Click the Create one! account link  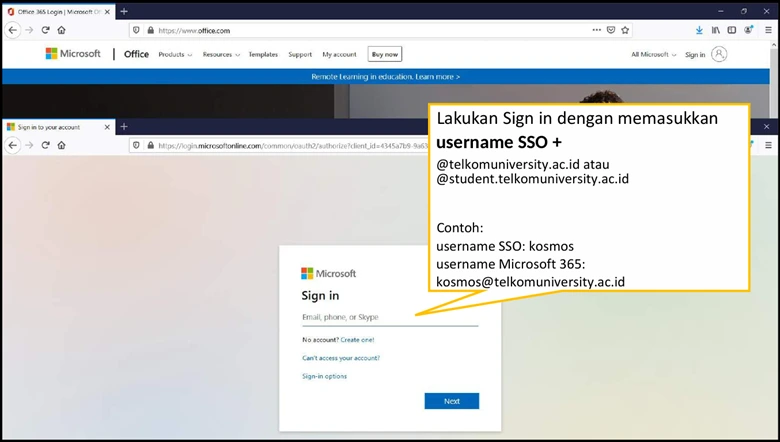pos(357,340)
